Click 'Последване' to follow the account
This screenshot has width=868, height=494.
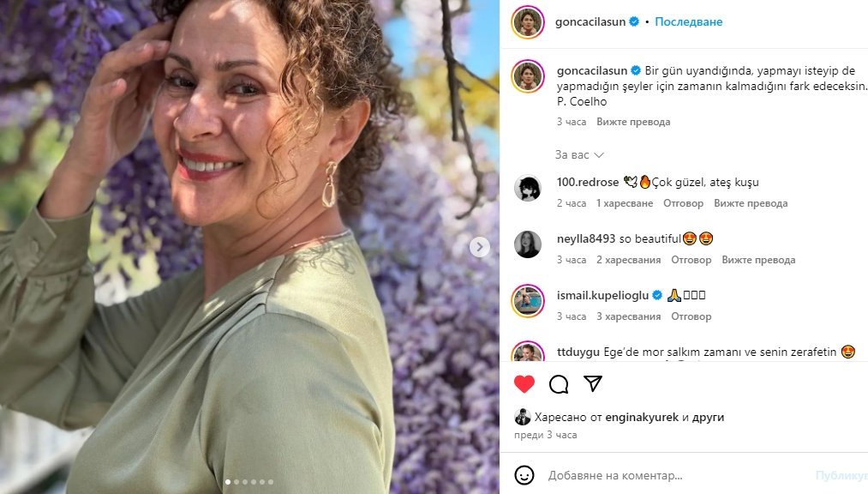click(688, 21)
